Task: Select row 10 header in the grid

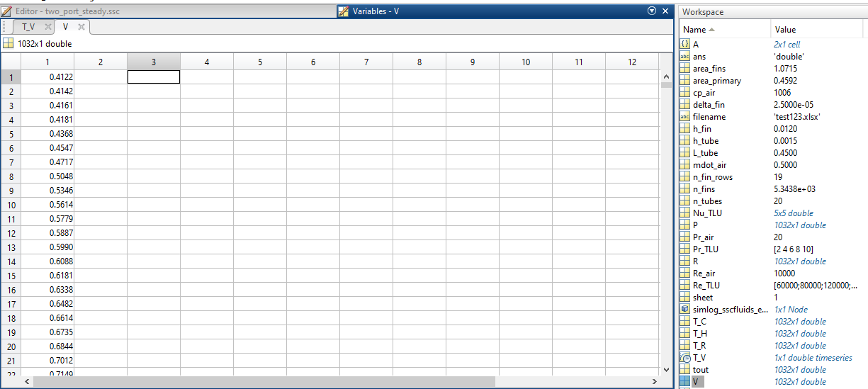Action: point(11,204)
